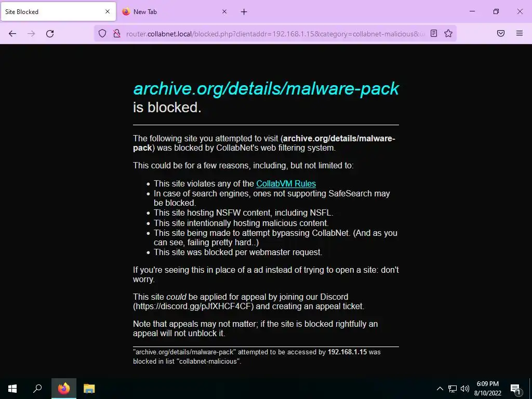Toggle reader view in the address bar

(x=434, y=33)
